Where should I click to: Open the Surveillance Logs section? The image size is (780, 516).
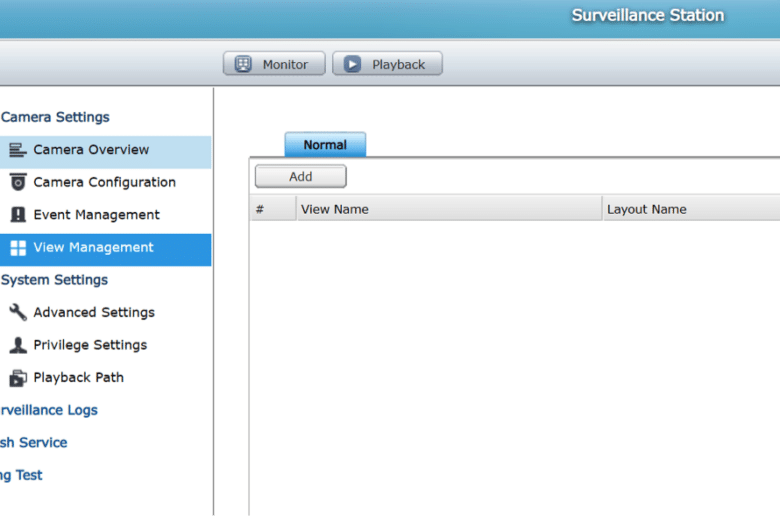tap(49, 410)
